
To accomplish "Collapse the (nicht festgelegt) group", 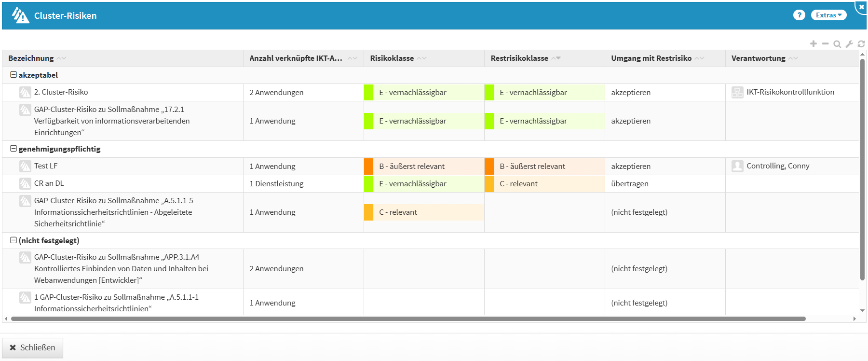I will click(x=14, y=240).
